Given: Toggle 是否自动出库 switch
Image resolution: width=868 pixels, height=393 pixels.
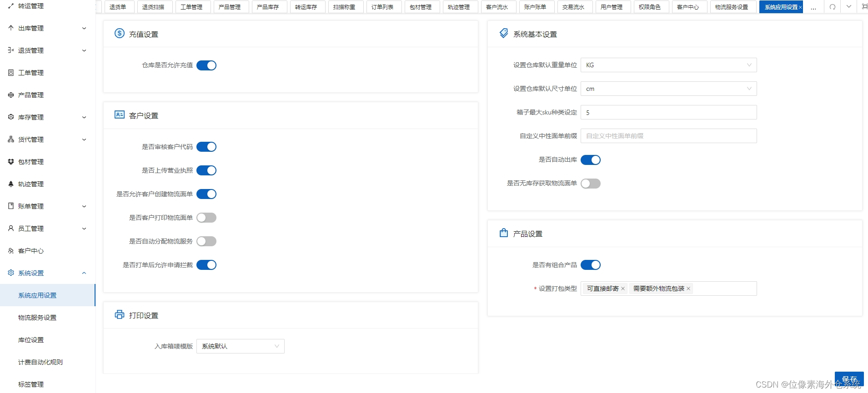Looking at the screenshot, I should coord(591,160).
